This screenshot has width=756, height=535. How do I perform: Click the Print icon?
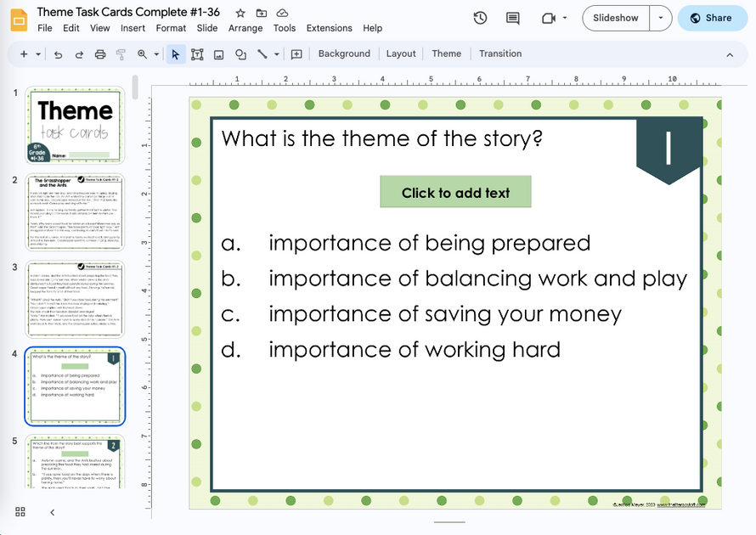click(100, 53)
